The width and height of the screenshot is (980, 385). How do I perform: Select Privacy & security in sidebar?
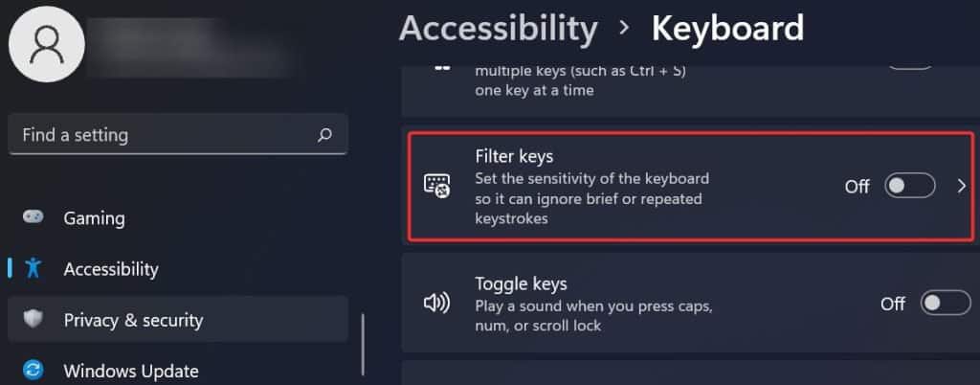[133, 319]
